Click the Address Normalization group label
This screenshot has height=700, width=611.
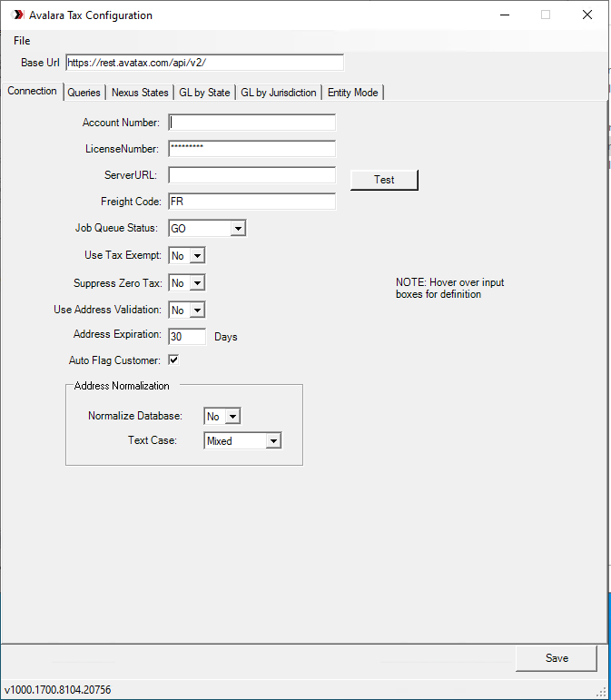(x=122, y=386)
